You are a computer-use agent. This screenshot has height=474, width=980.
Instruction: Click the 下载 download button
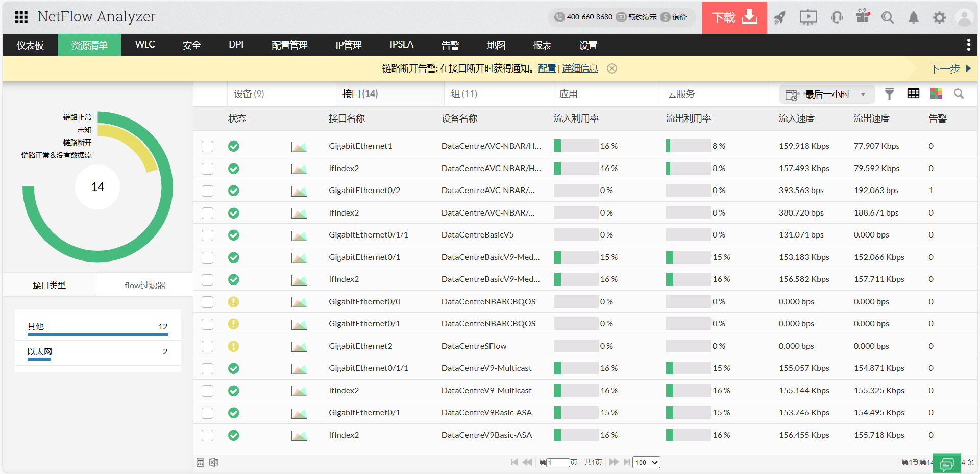click(x=734, y=17)
